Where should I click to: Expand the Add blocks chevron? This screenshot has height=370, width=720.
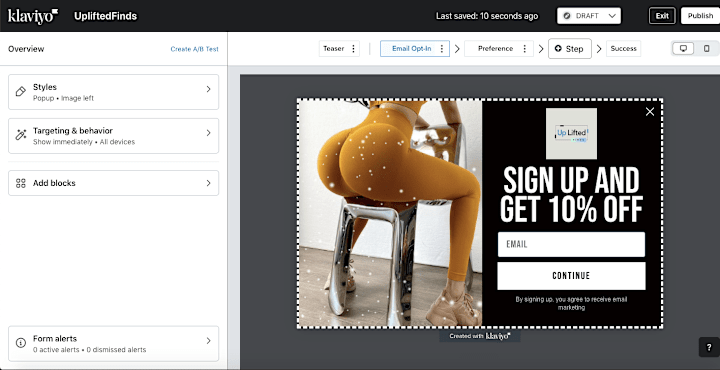[208, 183]
